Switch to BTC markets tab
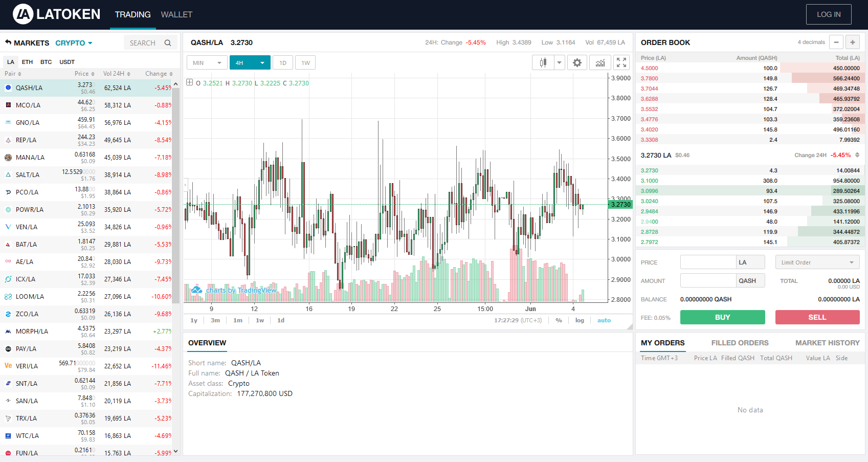The width and height of the screenshot is (868, 462). pos(46,62)
